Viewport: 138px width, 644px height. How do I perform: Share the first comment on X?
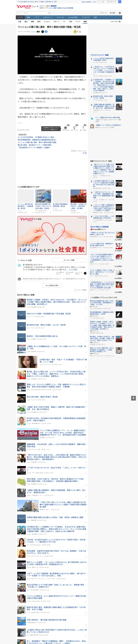tap(85, 273)
